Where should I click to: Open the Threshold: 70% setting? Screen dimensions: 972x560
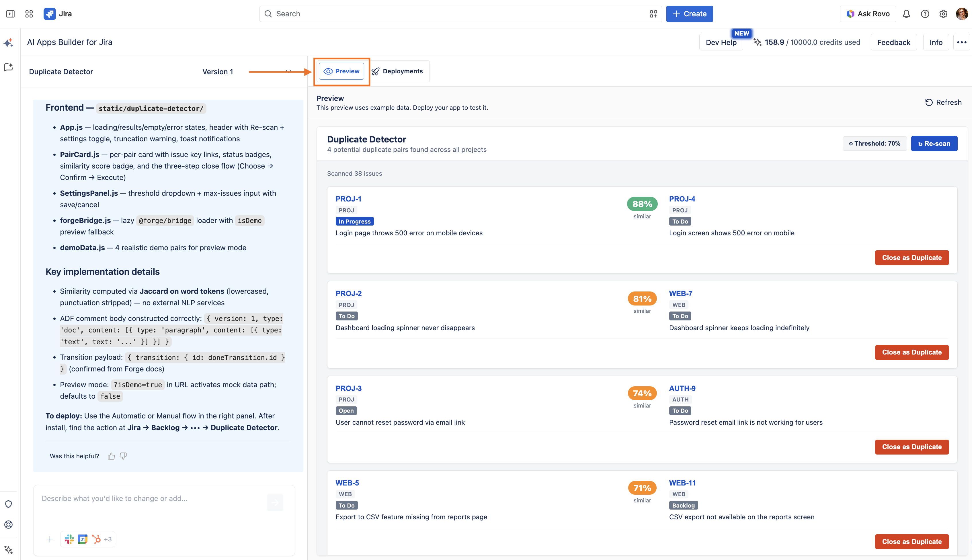tap(875, 144)
